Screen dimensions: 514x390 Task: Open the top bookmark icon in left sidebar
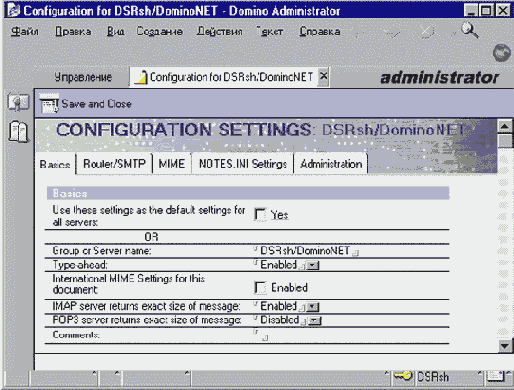pos(18,103)
